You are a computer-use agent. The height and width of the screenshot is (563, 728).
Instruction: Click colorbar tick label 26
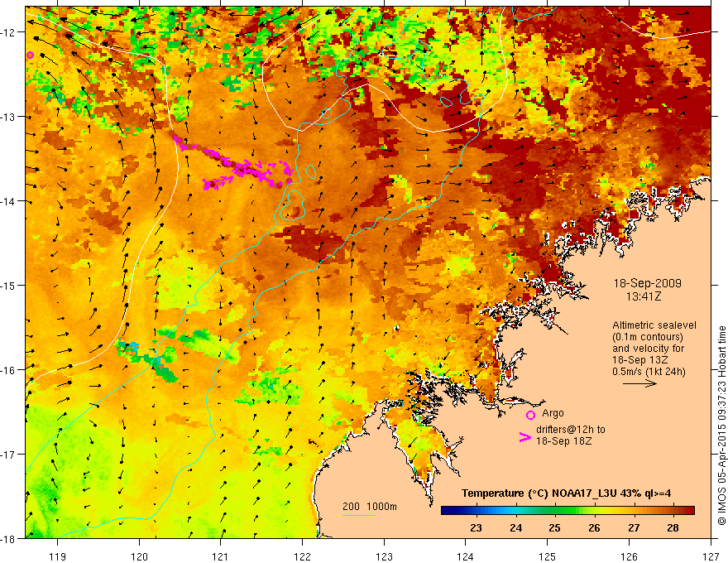tap(594, 527)
